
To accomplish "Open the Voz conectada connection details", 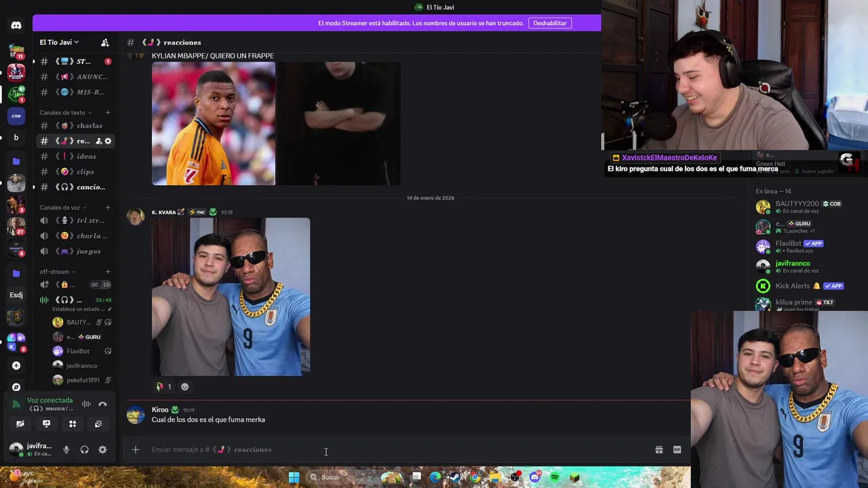I will [50, 401].
